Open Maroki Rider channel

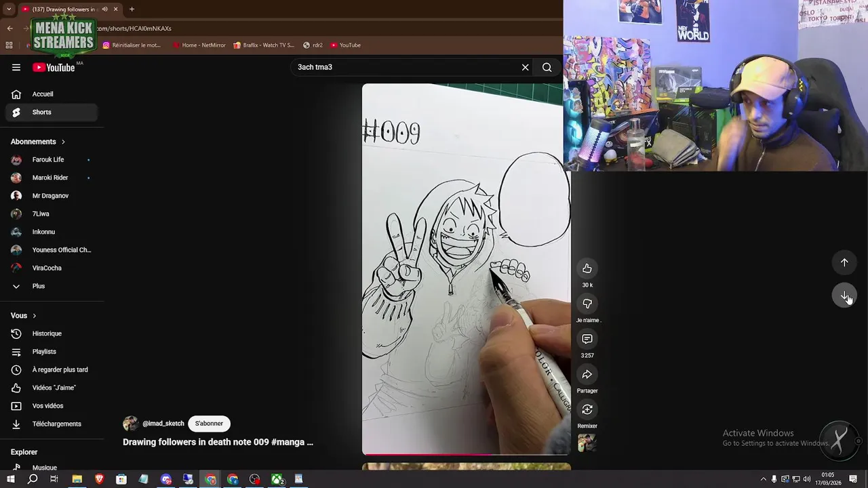point(52,178)
